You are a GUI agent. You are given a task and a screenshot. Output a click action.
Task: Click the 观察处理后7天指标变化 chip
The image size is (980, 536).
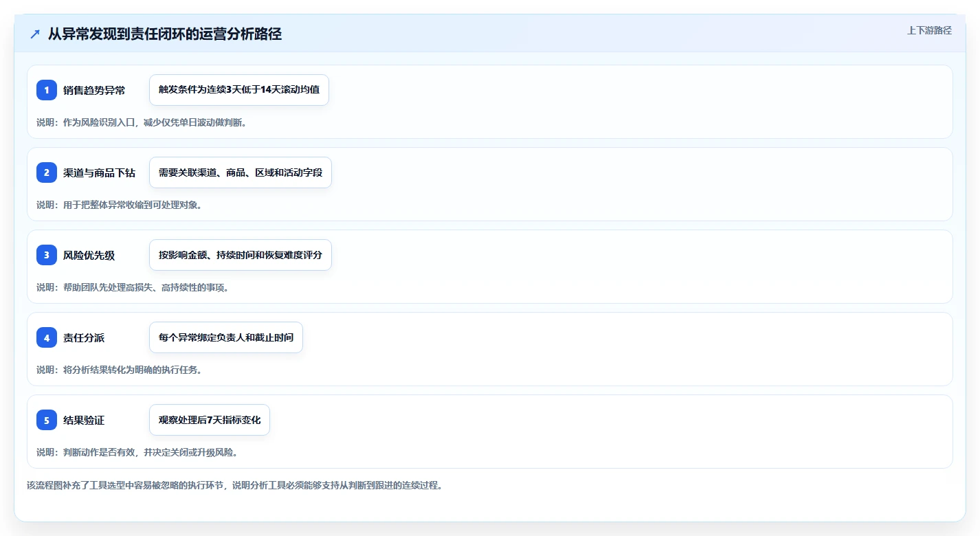coord(210,420)
